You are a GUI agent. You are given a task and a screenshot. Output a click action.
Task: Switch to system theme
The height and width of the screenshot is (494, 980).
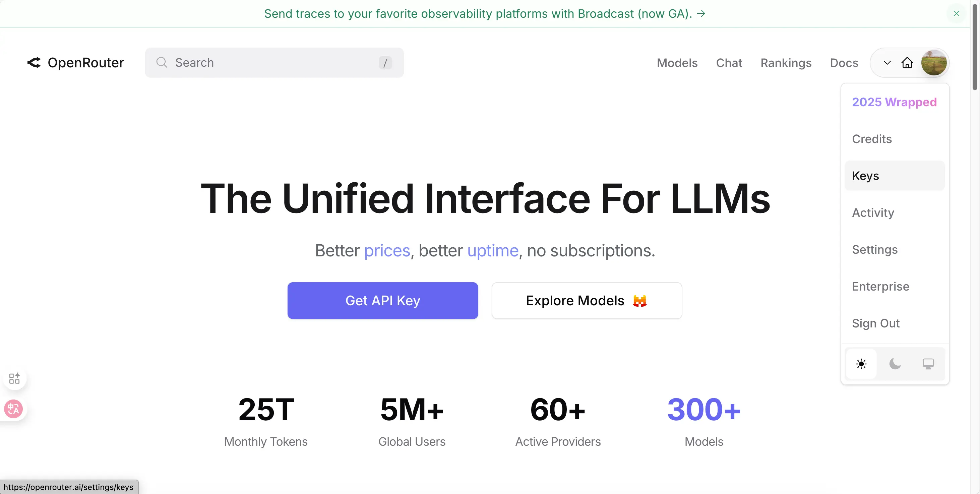pos(928,364)
